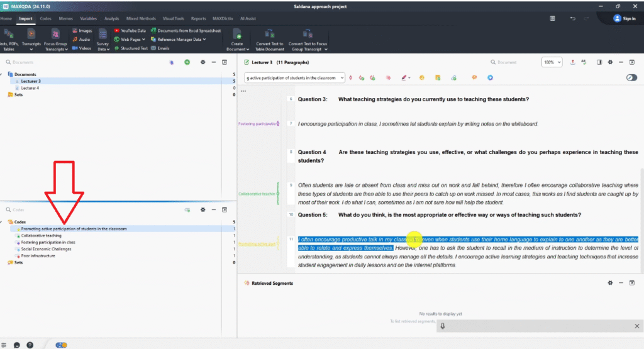Click the highlighter coding tool icon
Image resolution: width=644 pixels, height=349 pixels.
pyautogui.click(x=404, y=78)
